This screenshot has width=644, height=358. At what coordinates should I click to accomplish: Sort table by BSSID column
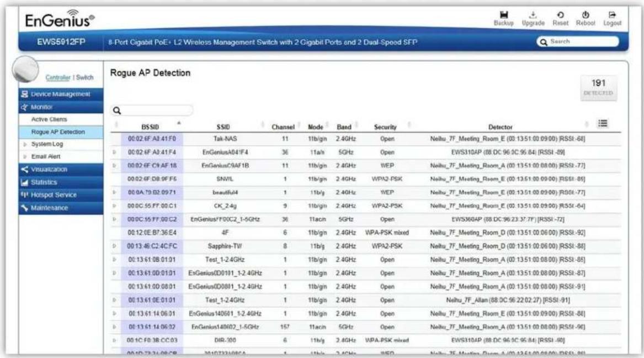pos(150,127)
